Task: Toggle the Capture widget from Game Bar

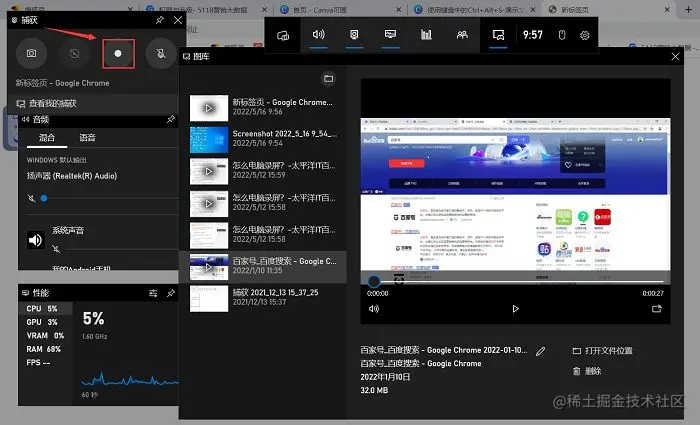Action: [354, 35]
